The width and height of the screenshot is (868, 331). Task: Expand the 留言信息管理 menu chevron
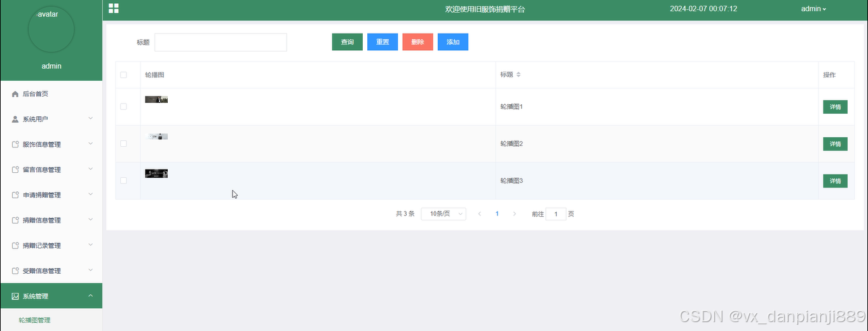(91, 169)
